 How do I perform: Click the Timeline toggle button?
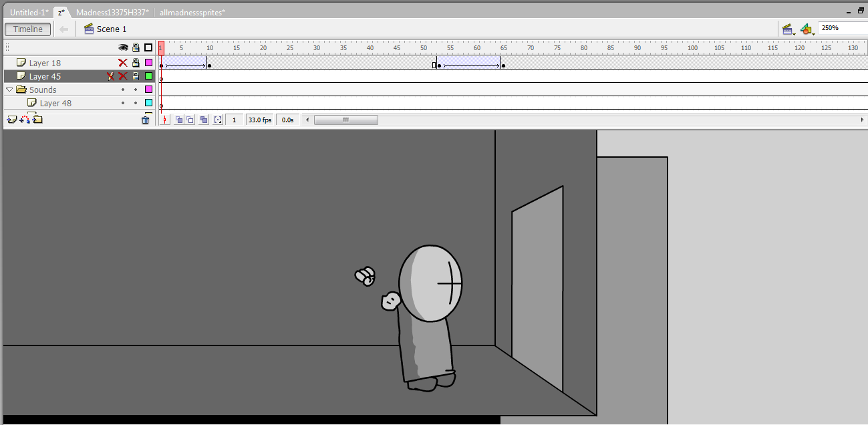(x=28, y=29)
